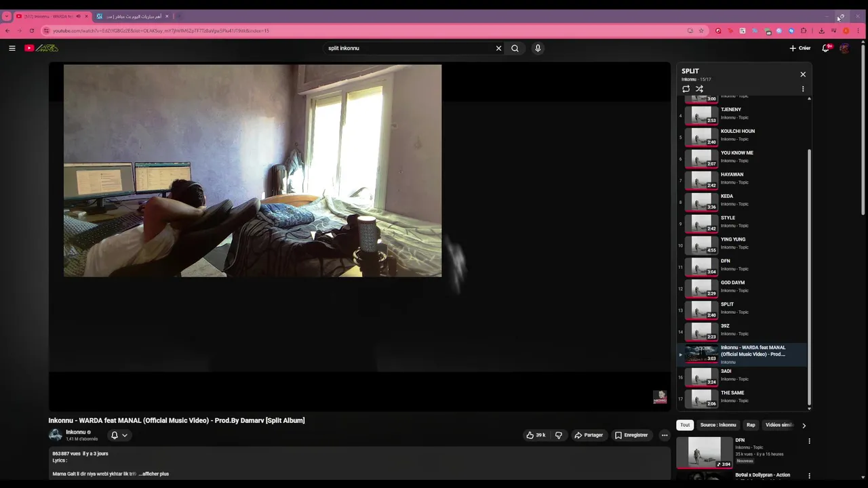Open the YouTube hamburger guide menu
Screen dimensions: 868x488
[x=12, y=48]
